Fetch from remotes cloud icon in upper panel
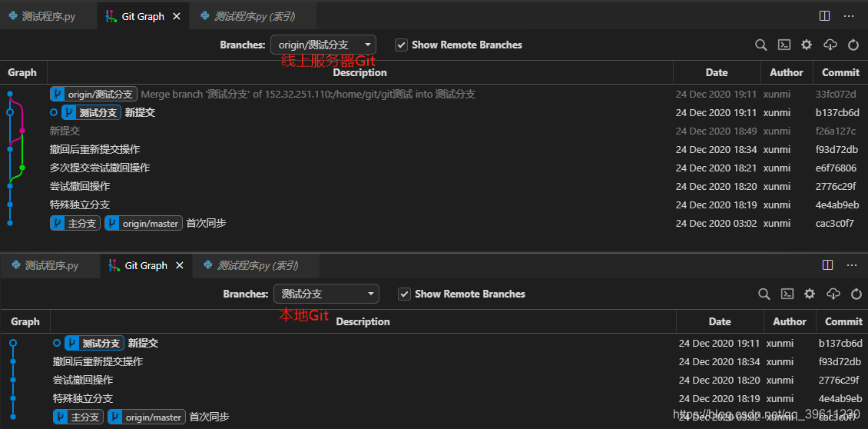 (x=830, y=45)
